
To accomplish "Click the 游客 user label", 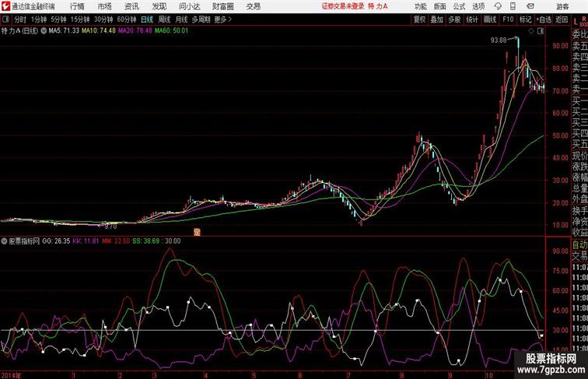I will point(562,6).
